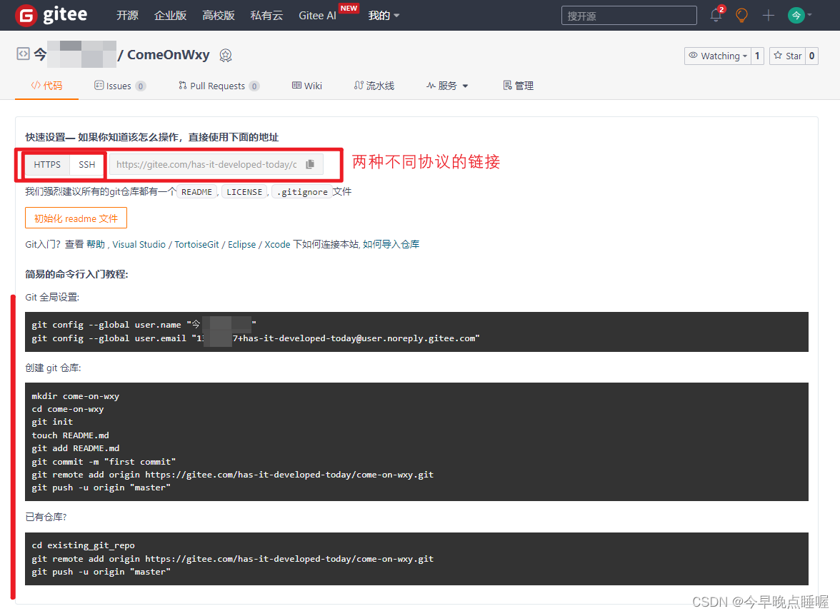840x616 pixels.
Task: Open the Watching dropdown
Action: coord(717,56)
